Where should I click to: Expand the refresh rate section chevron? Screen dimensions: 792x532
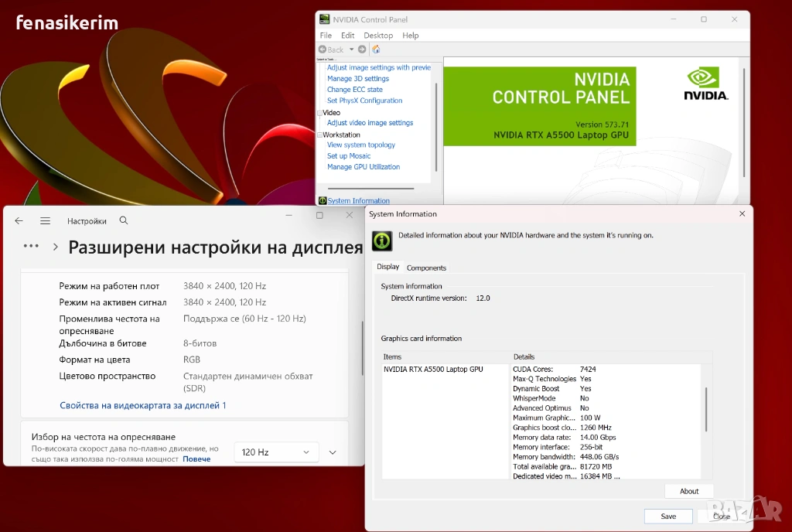pyautogui.click(x=333, y=452)
